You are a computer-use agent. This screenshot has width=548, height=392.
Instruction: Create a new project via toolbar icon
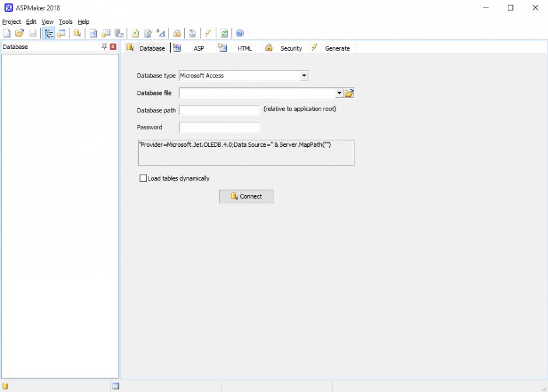(6, 34)
